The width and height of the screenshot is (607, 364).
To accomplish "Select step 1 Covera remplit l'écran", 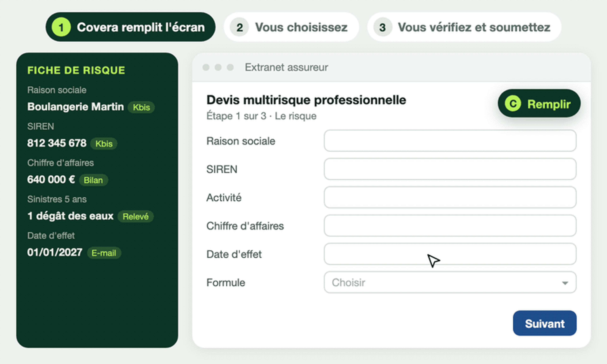I will 131,27.
